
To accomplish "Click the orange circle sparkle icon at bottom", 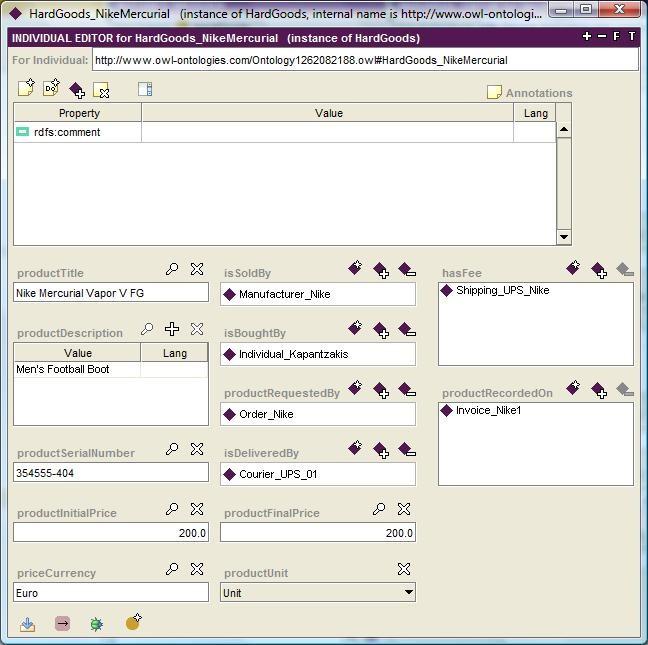I will pyautogui.click(x=133, y=622).
